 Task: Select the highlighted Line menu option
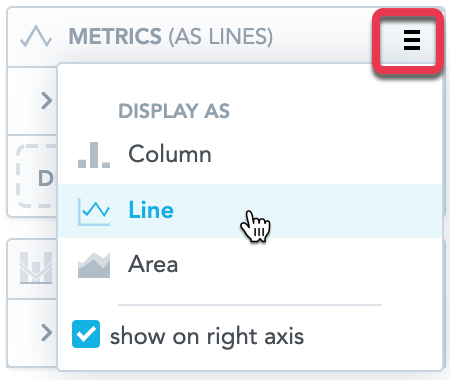point(250,211)
